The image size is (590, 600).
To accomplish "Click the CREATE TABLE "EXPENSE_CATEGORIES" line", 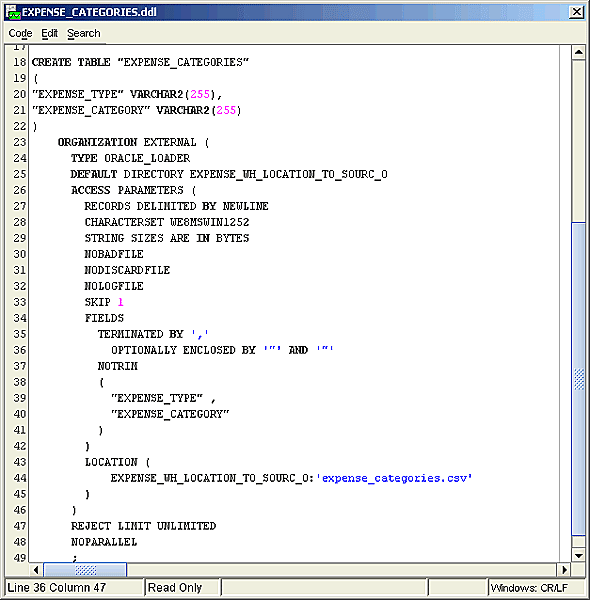I will (140, 62).
